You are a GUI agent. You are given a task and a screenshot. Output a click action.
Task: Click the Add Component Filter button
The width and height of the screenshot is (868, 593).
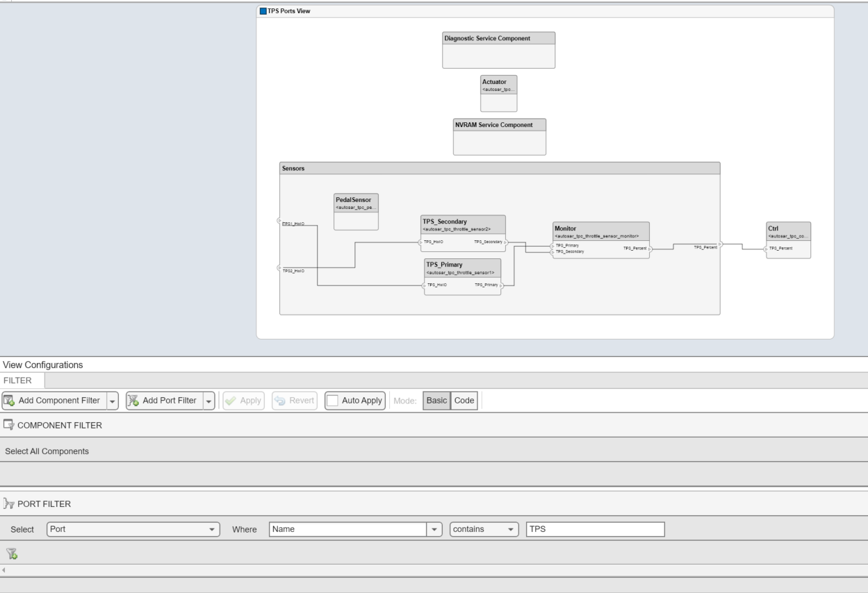53,401
